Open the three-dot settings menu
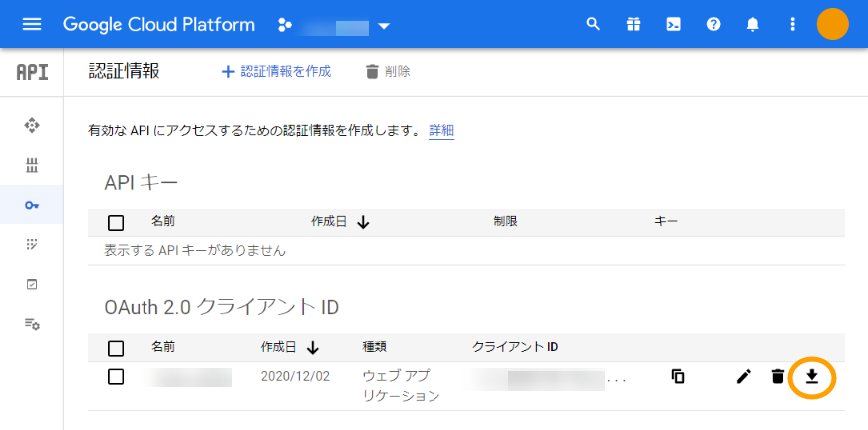This screenshot has width=868, height=430. point(792,24)
